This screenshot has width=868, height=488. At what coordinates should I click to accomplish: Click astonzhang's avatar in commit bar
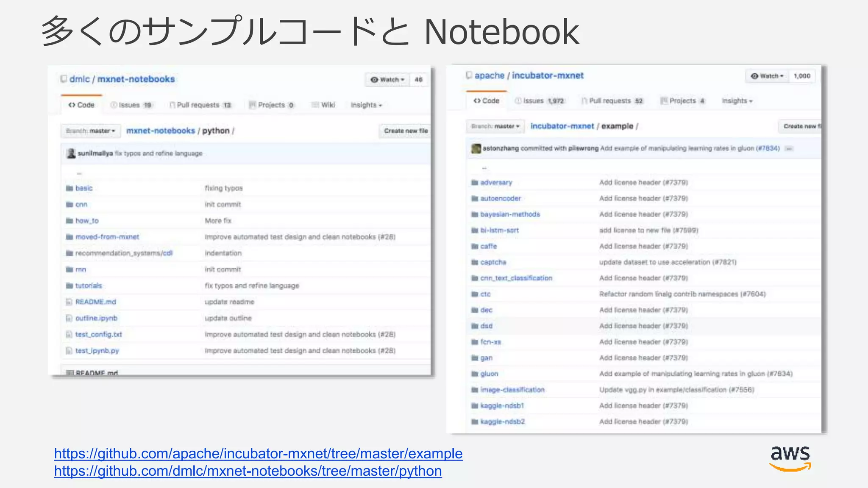click(476, 148)
